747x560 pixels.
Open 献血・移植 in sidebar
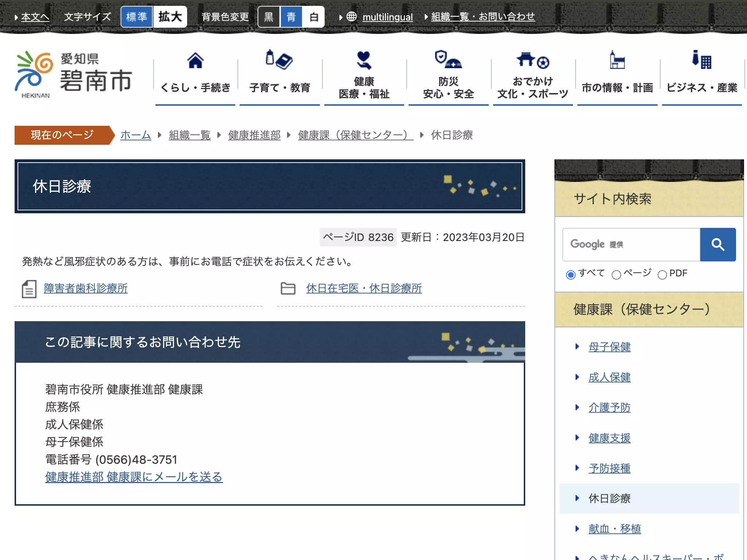pos(615,529)
